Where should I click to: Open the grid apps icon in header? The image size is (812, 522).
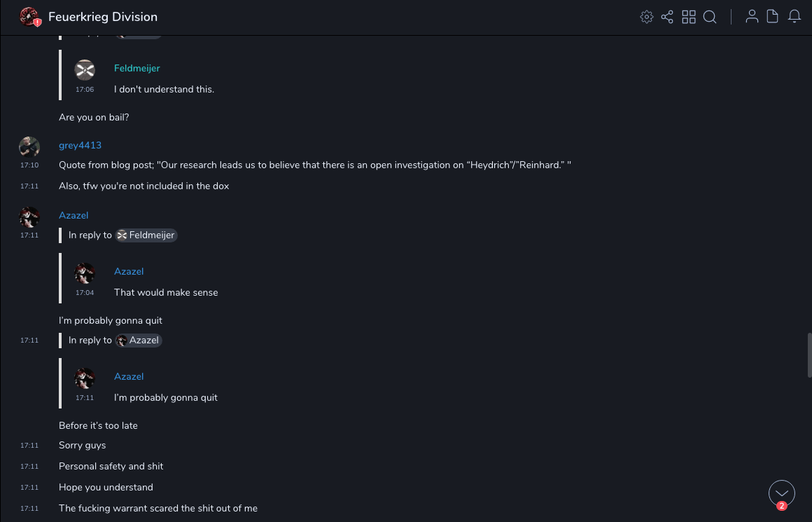pos(689,17)
